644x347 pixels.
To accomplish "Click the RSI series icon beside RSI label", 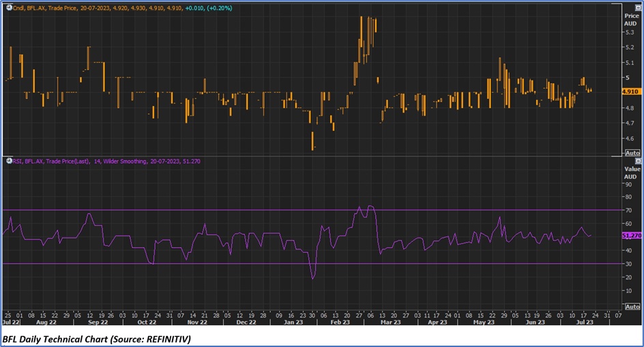I will [x=8, y=161].
